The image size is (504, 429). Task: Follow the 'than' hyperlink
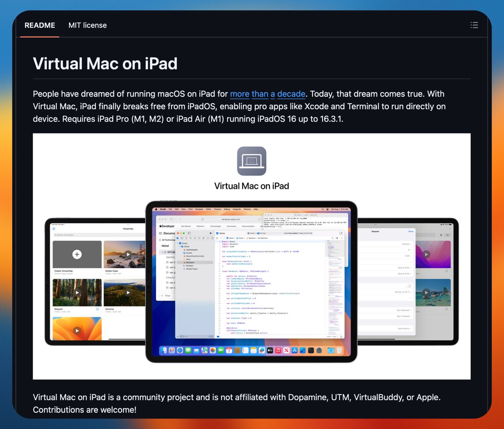click(x=260, y=94)
